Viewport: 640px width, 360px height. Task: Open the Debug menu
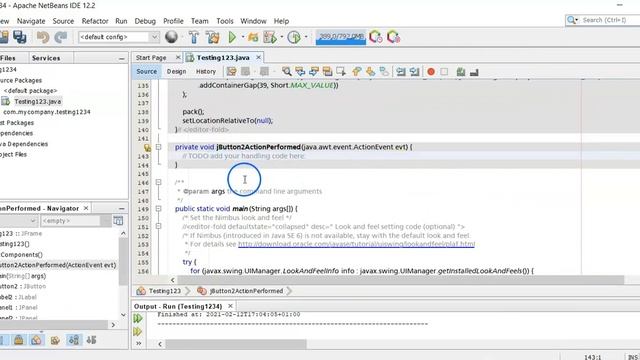click(145, 21)
